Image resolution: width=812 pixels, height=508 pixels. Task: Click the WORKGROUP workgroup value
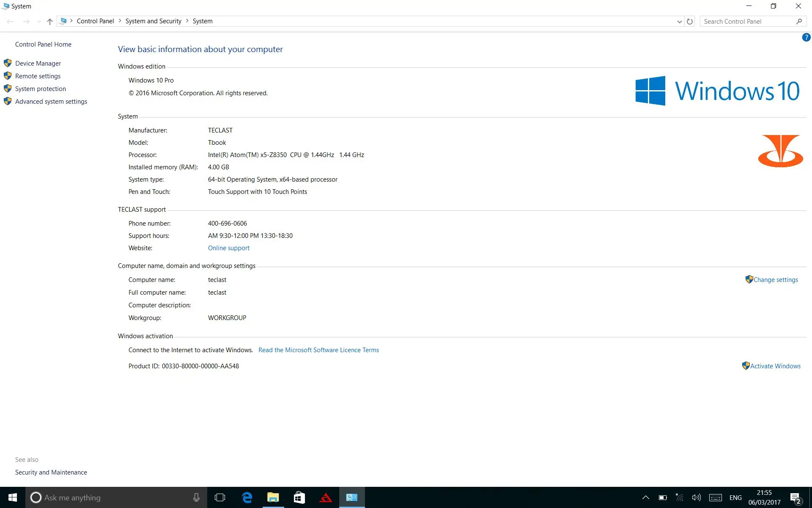coord(227,318)
